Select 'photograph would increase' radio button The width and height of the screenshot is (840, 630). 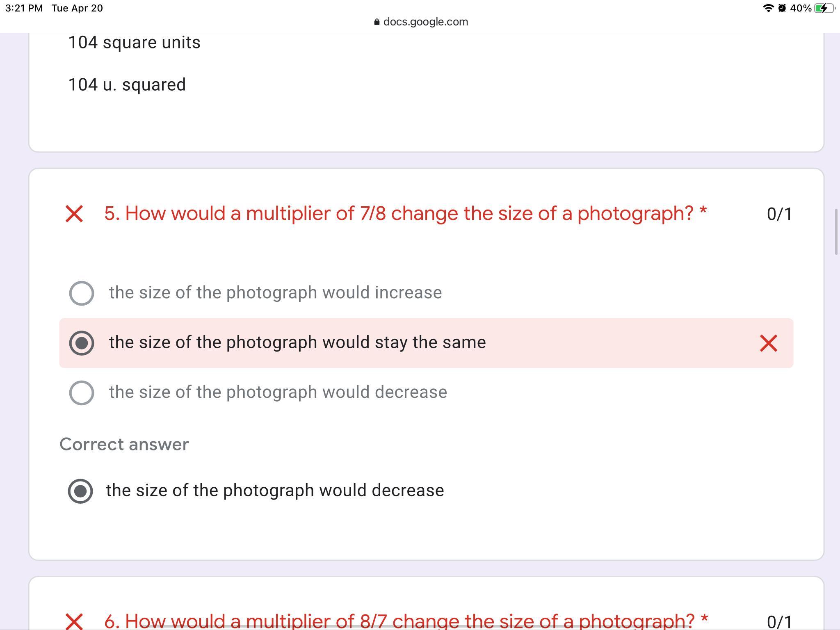[82, 293]
